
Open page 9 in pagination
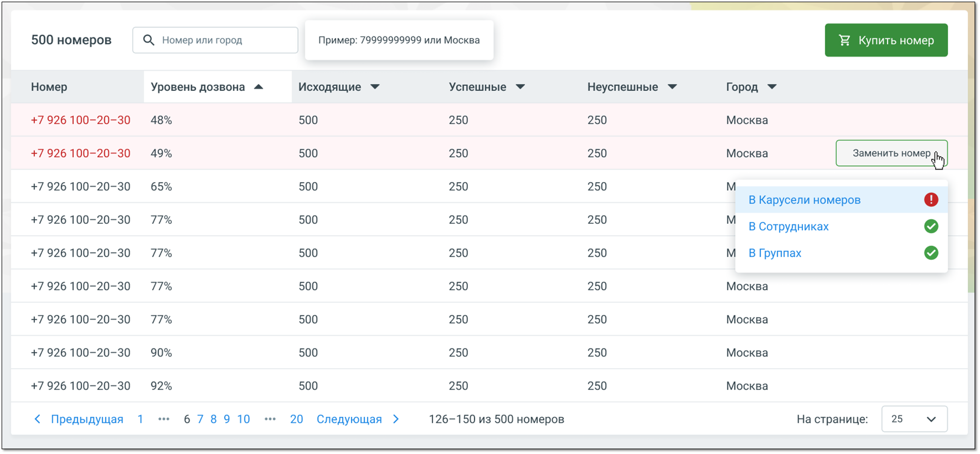[227, 419]
